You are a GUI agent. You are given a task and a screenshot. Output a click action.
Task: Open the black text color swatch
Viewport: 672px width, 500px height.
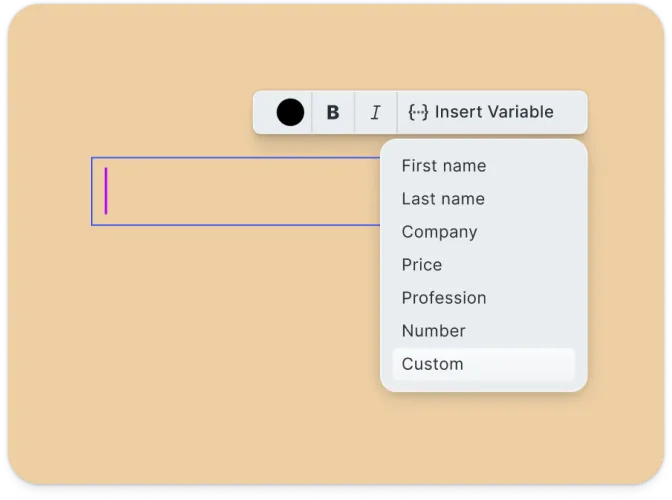(290, 112)
